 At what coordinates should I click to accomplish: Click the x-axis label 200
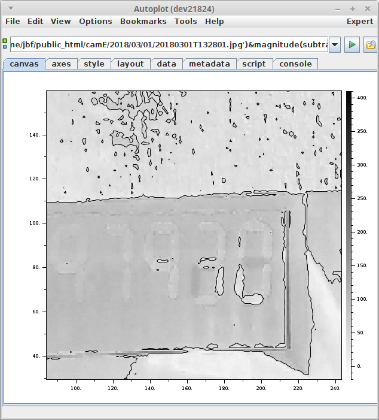pyautogui.click(x=261, y=388)
